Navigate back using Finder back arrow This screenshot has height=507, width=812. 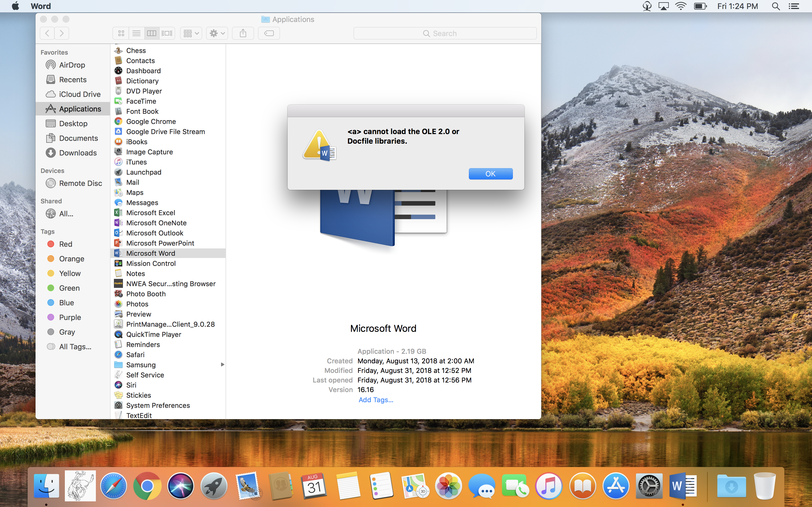(x=47, y=33)
